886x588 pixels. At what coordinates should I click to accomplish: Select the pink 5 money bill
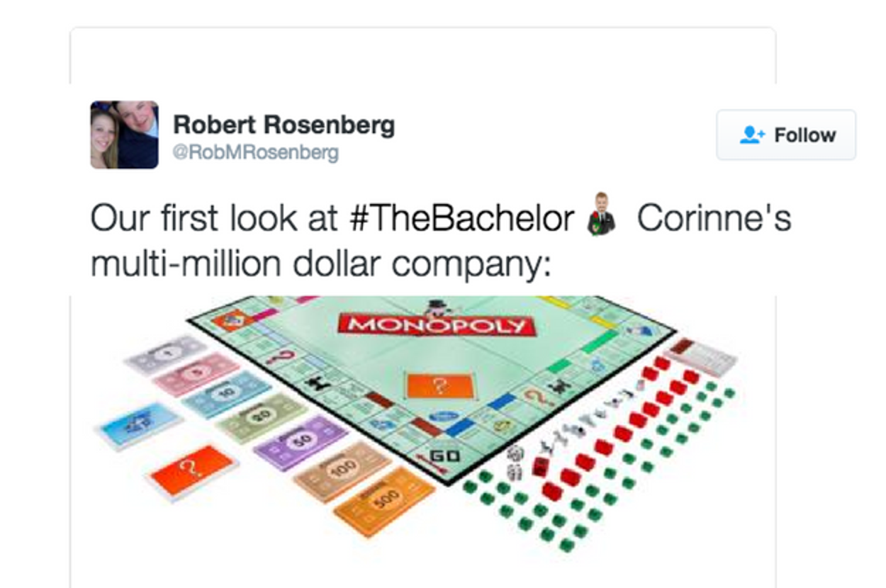(196, 372)
